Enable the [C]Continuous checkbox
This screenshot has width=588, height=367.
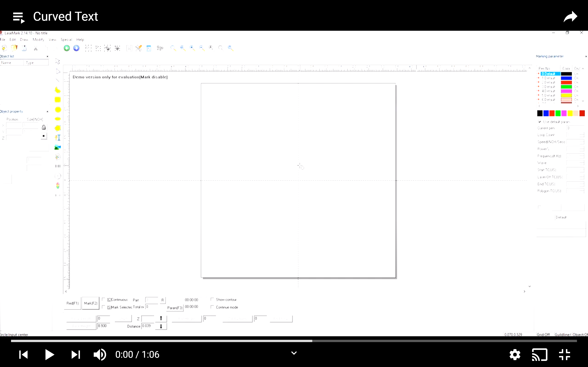point(104,299)
